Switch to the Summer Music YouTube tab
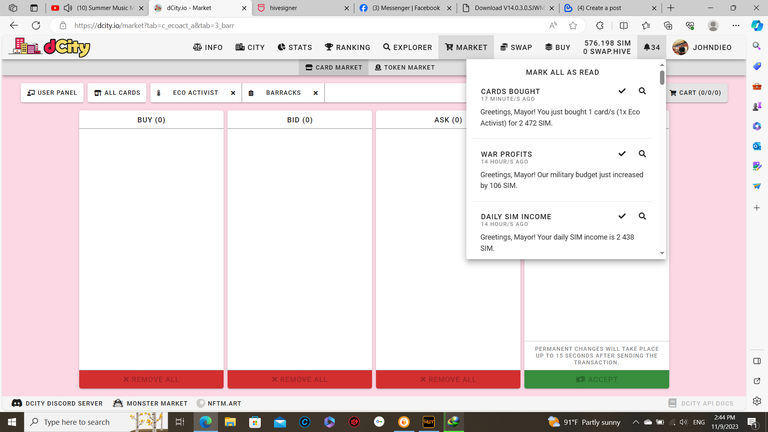 [x=97, y=8]
